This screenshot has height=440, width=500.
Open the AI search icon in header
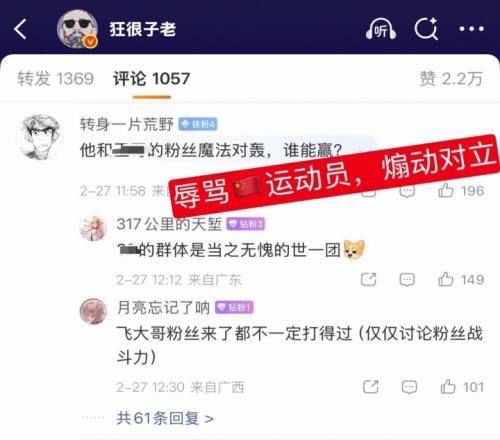426,28
